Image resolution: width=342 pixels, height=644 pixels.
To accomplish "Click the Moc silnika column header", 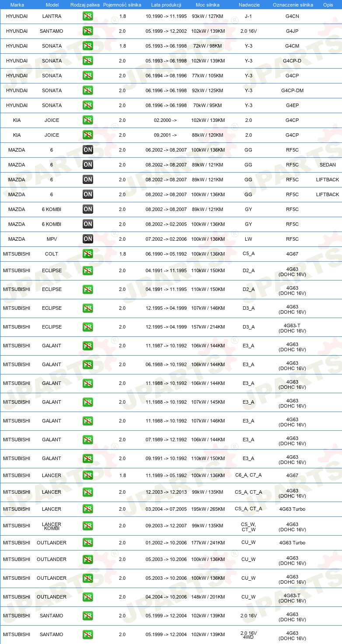I will (208, 5).
